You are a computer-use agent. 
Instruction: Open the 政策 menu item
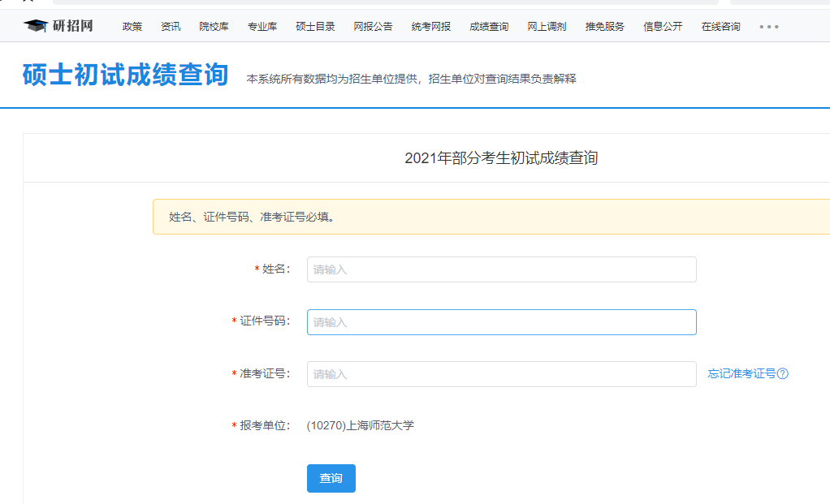point(132,25)
